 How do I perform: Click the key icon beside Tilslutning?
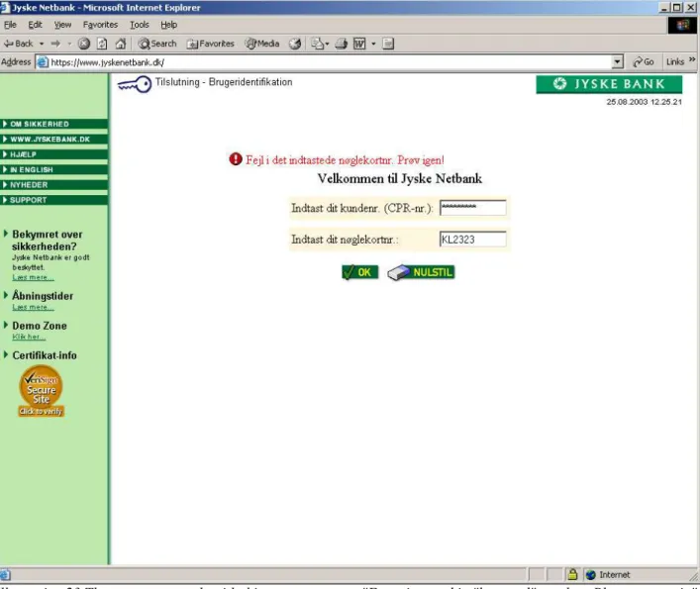coord(135,84)
